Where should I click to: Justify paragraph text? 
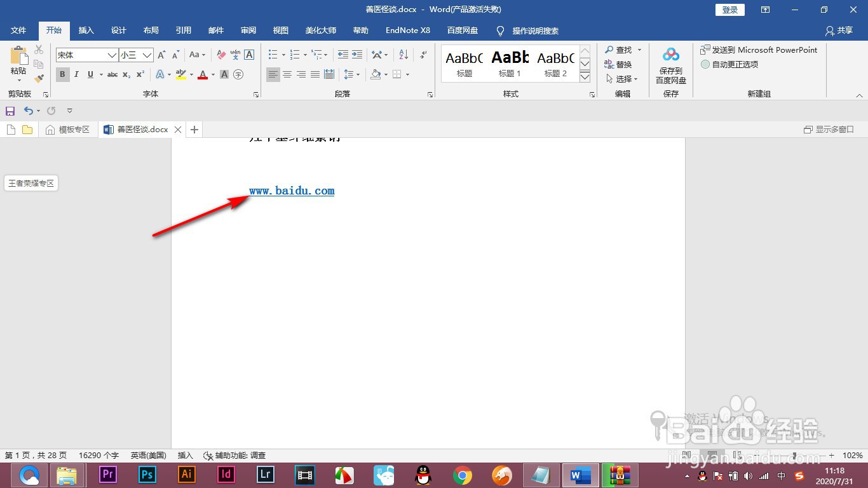click(x=315, y=74)
